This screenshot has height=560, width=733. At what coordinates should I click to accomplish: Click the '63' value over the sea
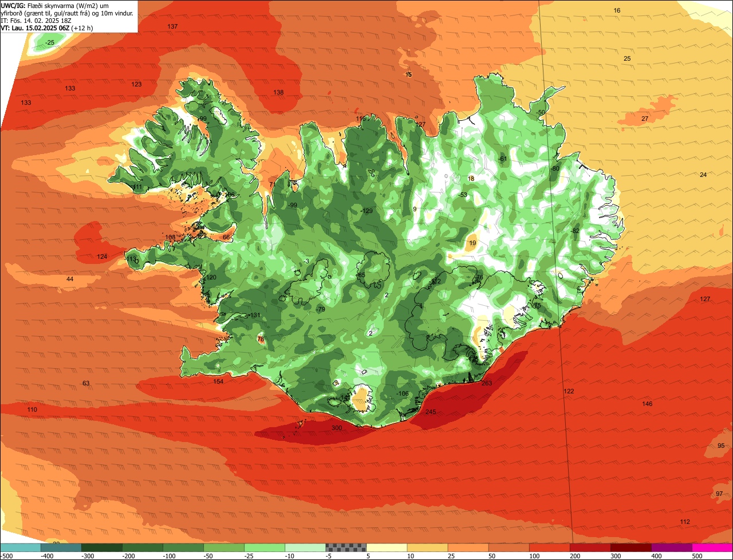pos(86,383)
